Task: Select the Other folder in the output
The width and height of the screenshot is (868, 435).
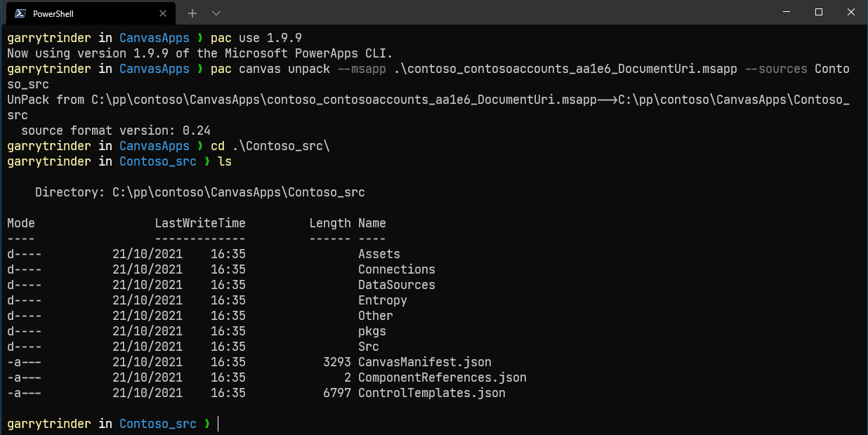Action: tap(375, 315)
